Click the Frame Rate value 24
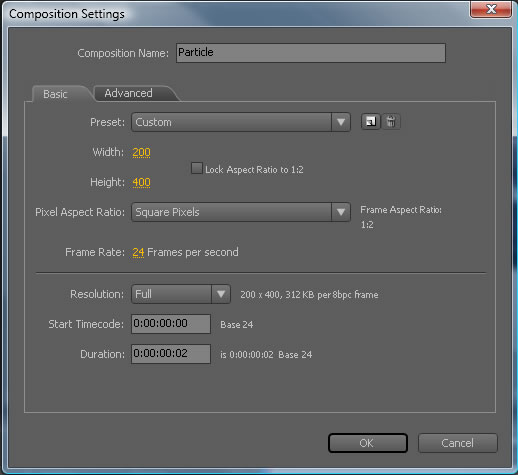This screenshot has width=518, height=475. pos(138,252)
